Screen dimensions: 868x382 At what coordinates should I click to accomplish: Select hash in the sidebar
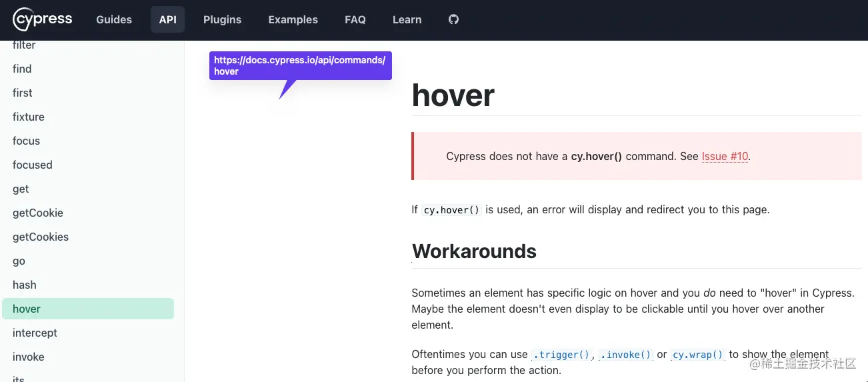[x=25, y=285]
